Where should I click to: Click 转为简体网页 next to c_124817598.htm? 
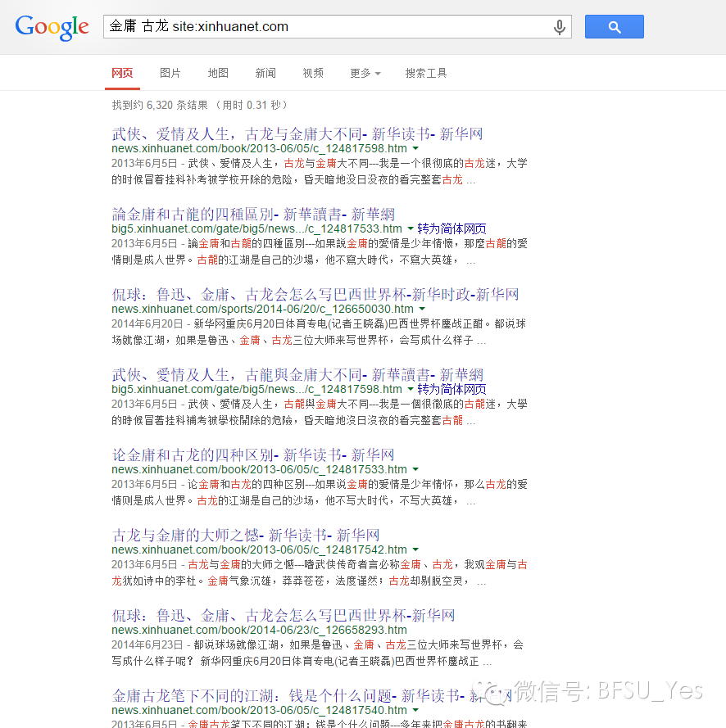(x=451, y=389)
